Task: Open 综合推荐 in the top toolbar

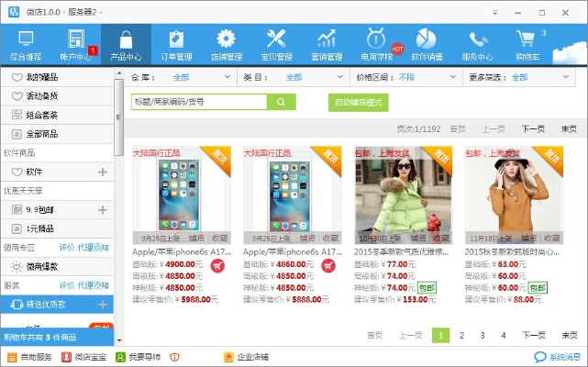Action: click(26, 45)
